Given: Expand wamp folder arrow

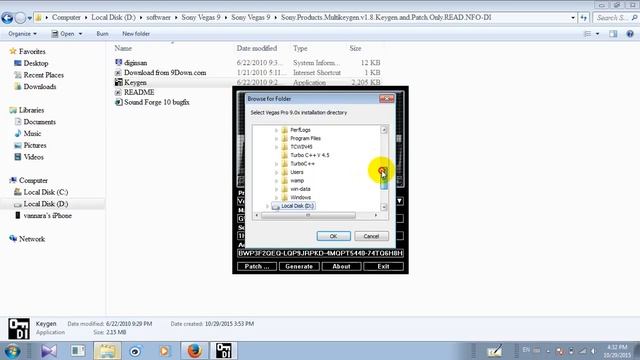Looking at the screenshot, I should click(276, 180).
